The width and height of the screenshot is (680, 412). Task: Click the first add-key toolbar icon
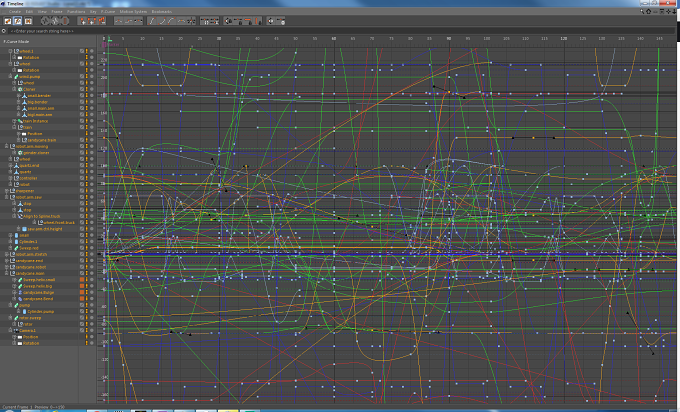pyautogui.click(x=82, y=21)
